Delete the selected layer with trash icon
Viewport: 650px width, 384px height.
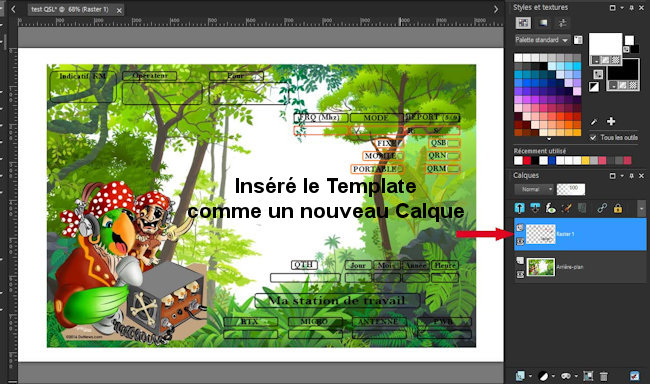(604, 376)
